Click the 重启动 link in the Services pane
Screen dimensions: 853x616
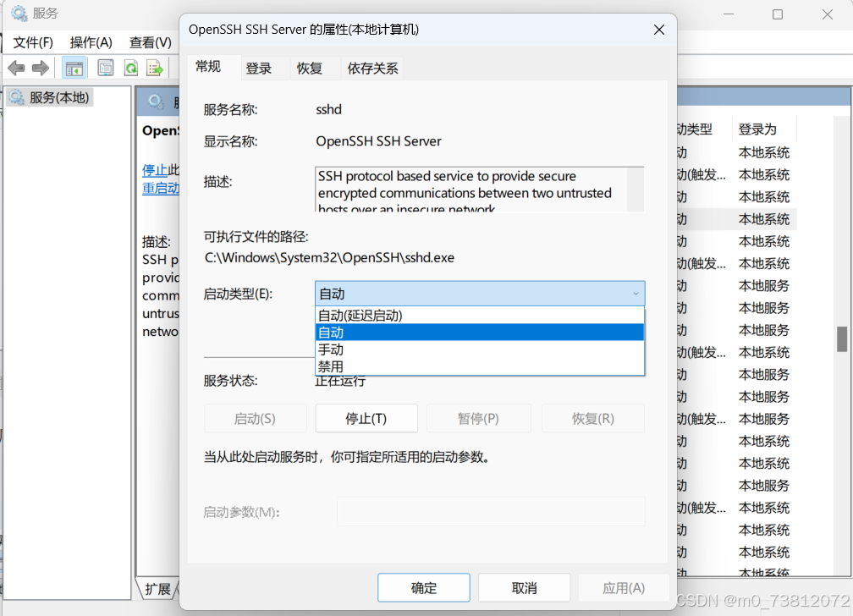point(161,189)
